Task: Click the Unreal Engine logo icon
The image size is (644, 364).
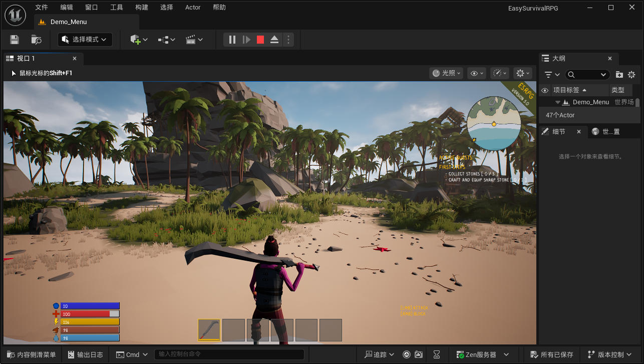Action: (x=15, y=15)
